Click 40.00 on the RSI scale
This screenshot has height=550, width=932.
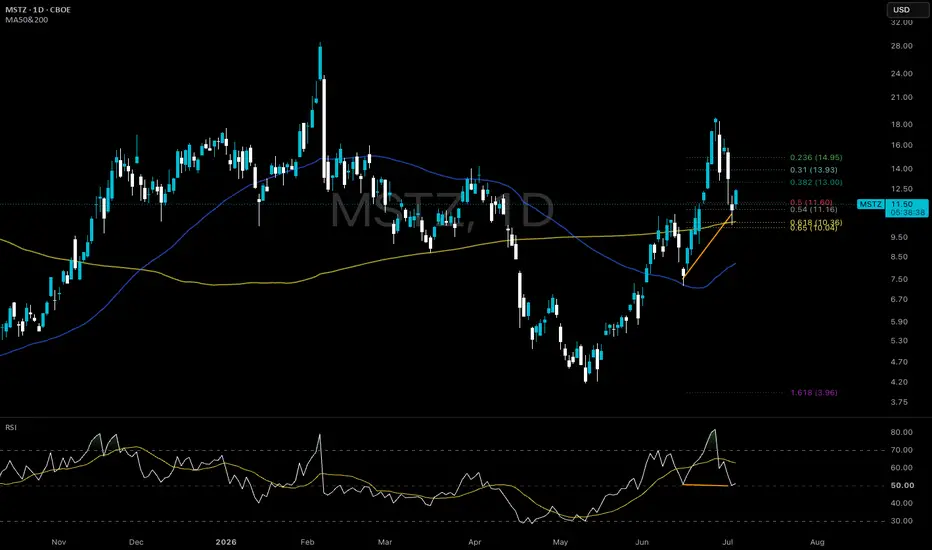tap(902, 503)
